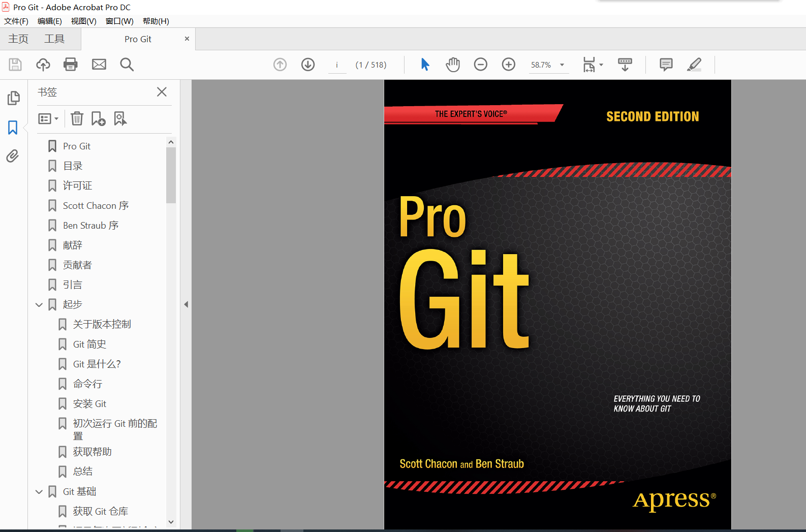Zoom in with plus button

[509, 65]
